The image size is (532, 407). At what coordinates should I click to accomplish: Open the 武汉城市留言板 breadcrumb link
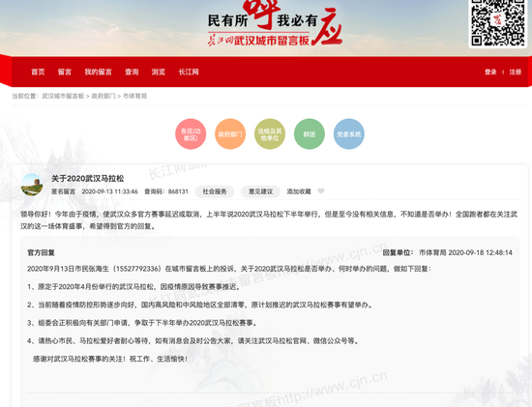(63, 96)
